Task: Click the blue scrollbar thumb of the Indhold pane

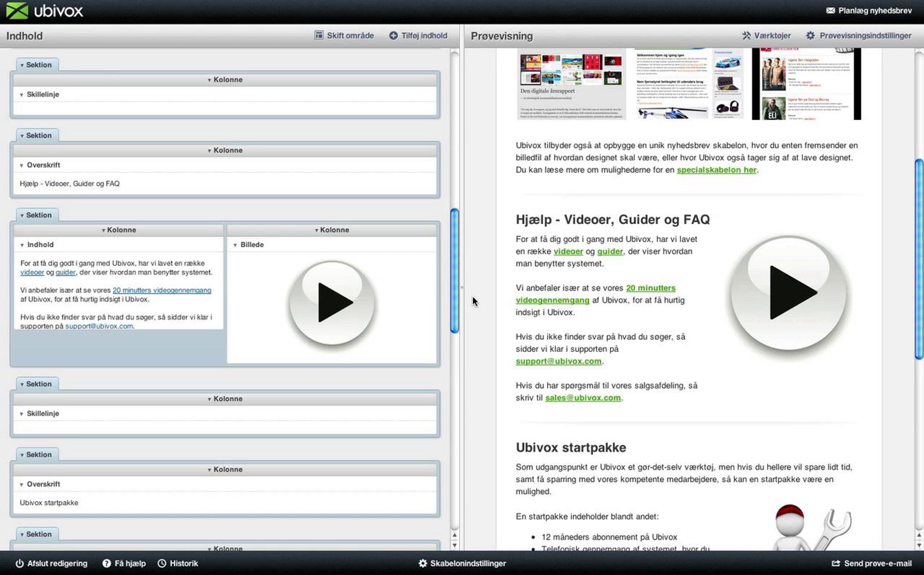Action: [x=455, y=271]
